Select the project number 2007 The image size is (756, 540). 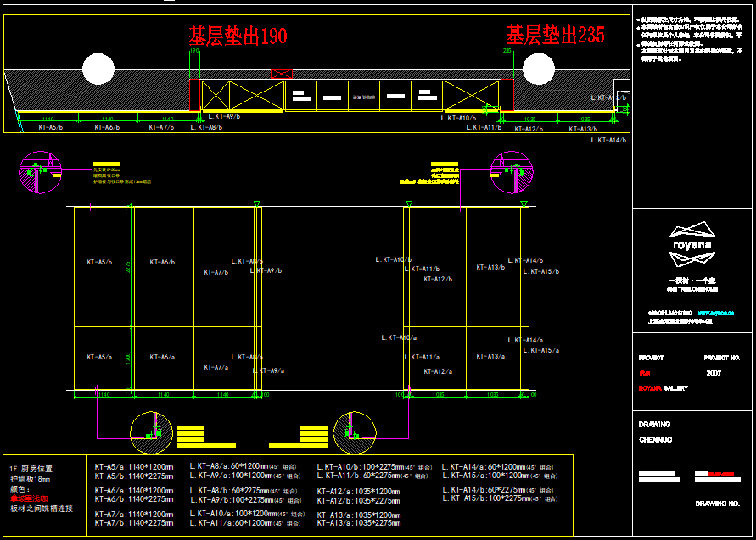[x=714, y=373]
